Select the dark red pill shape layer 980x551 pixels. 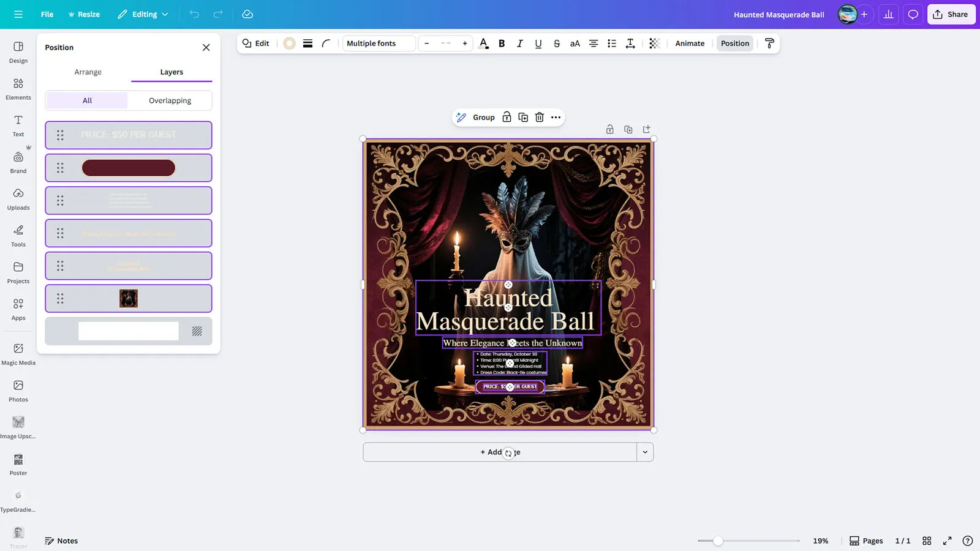(129, 168)
